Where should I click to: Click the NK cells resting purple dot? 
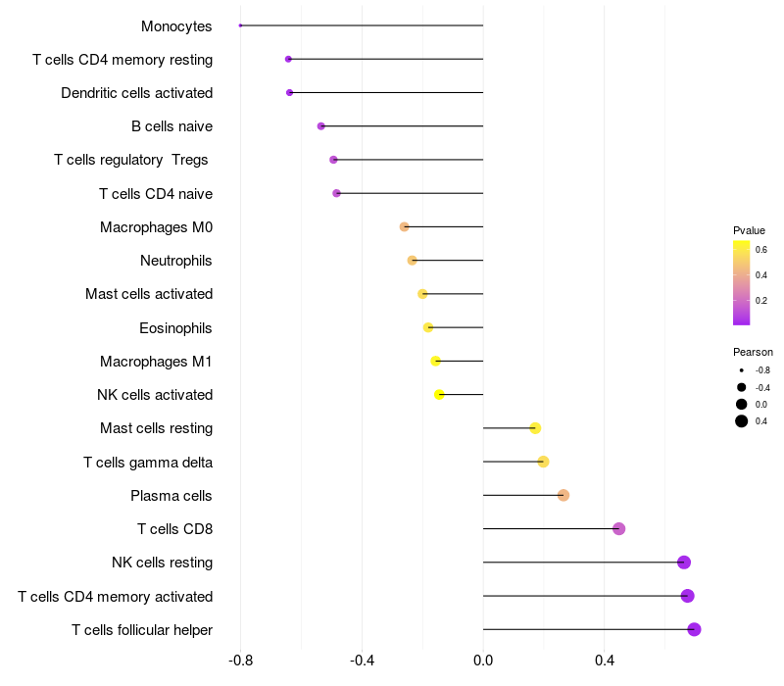click(x=684, y=563)
